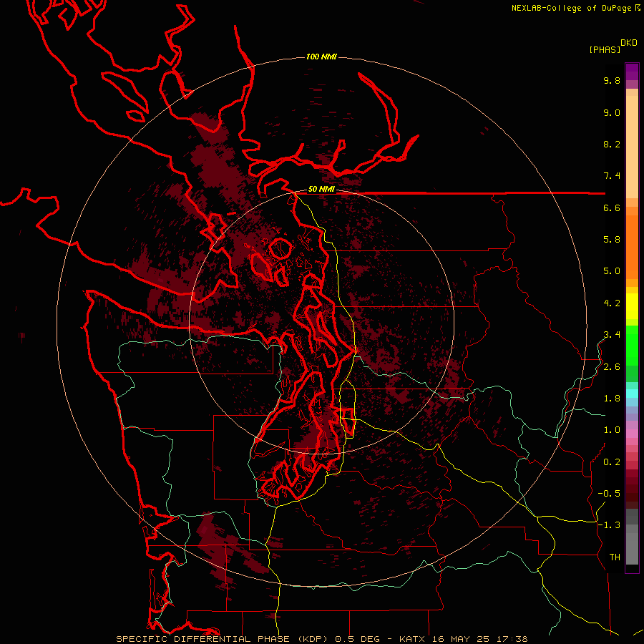The height and width of the screenshot is (644, 644).
Task: Click the 0.2 colorbar value label
Action: click(x=612, y=462)
